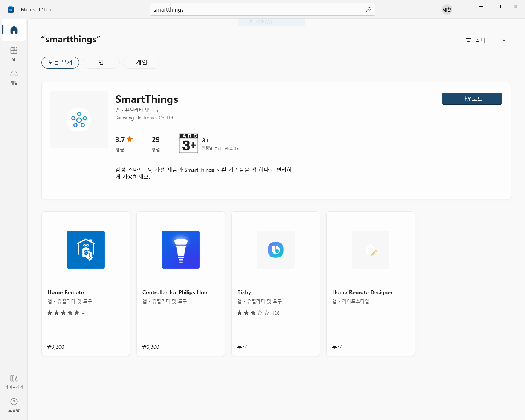Viewport: 525px width, 420px height.
Task: Click the Microsoft Store logo icon
Action: [x=11, y=9]
